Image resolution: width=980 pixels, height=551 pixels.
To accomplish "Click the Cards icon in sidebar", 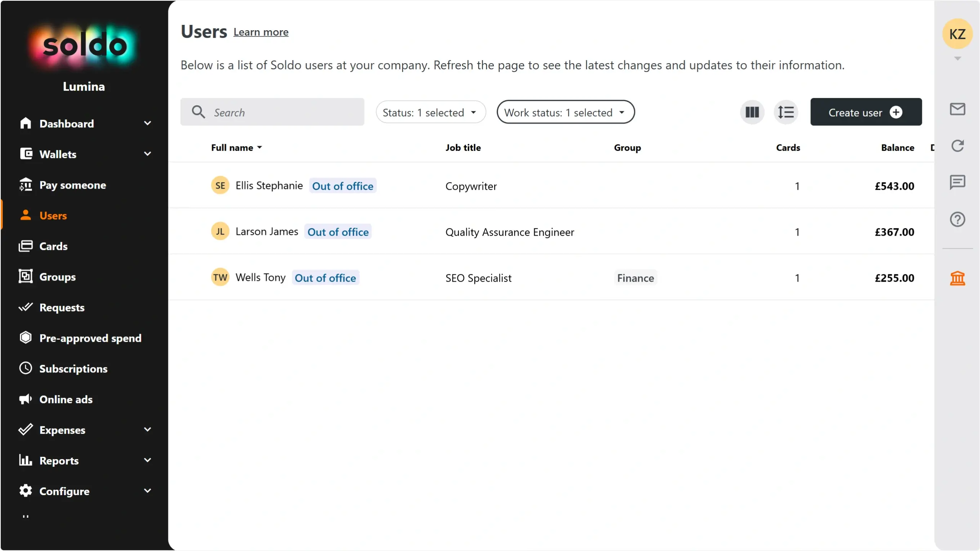I will [x=26, y=246].
